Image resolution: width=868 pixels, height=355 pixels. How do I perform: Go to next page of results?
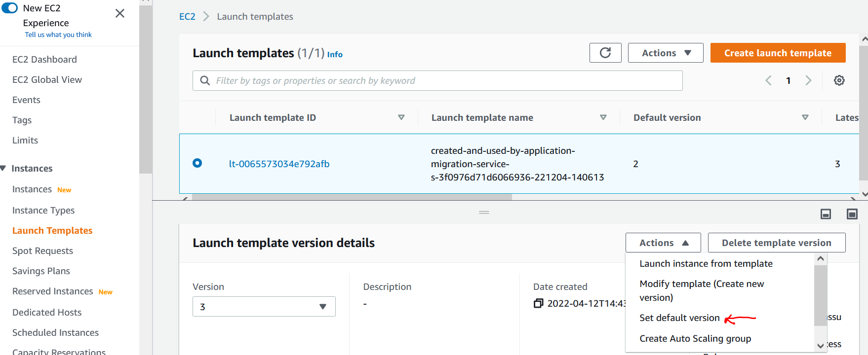coord(808,80)
